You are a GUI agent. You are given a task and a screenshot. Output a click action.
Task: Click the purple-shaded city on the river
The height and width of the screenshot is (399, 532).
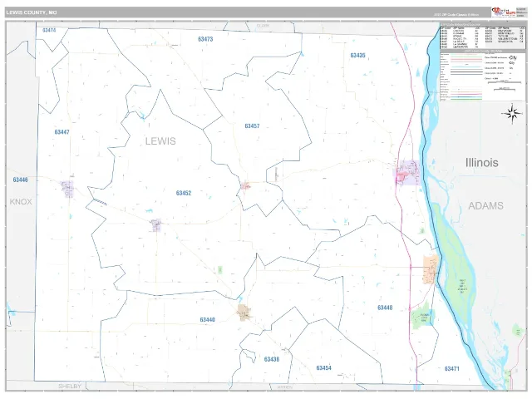coord(407,173)
